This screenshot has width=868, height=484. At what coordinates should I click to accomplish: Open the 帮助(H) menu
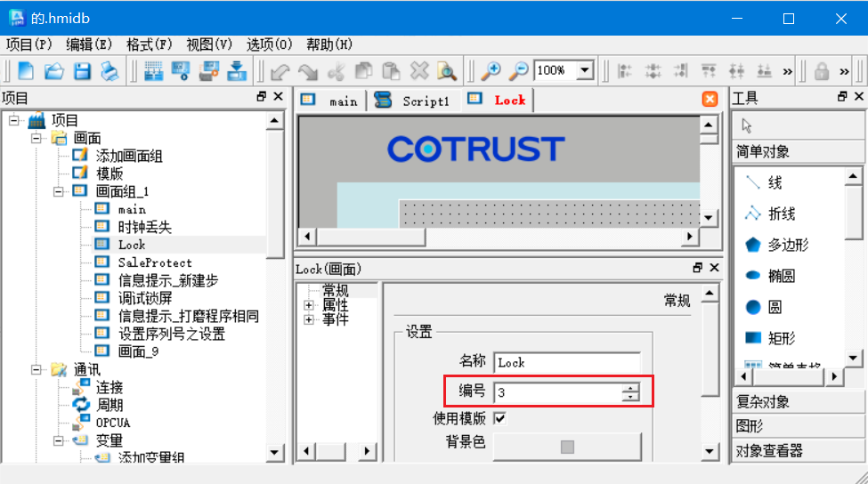pyautogui.click(x=329, y=44)
